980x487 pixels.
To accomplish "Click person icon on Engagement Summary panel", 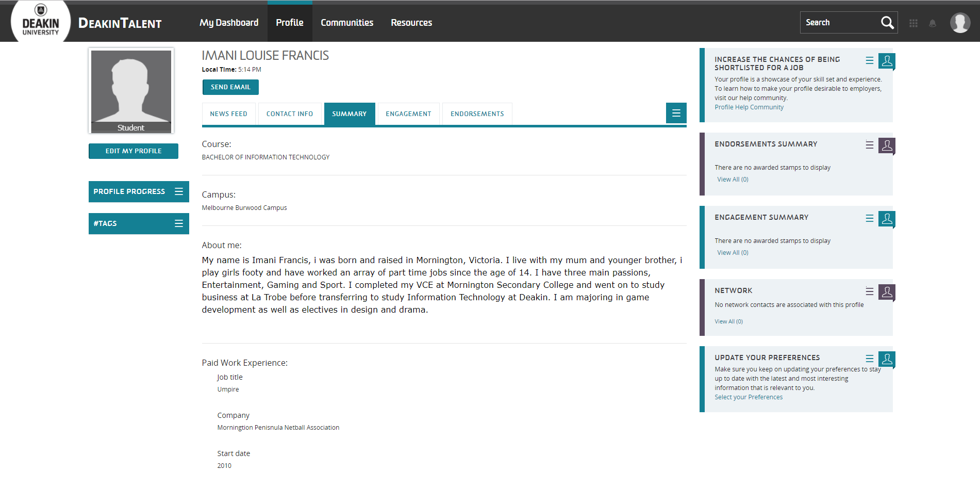I will coord(887,219).
